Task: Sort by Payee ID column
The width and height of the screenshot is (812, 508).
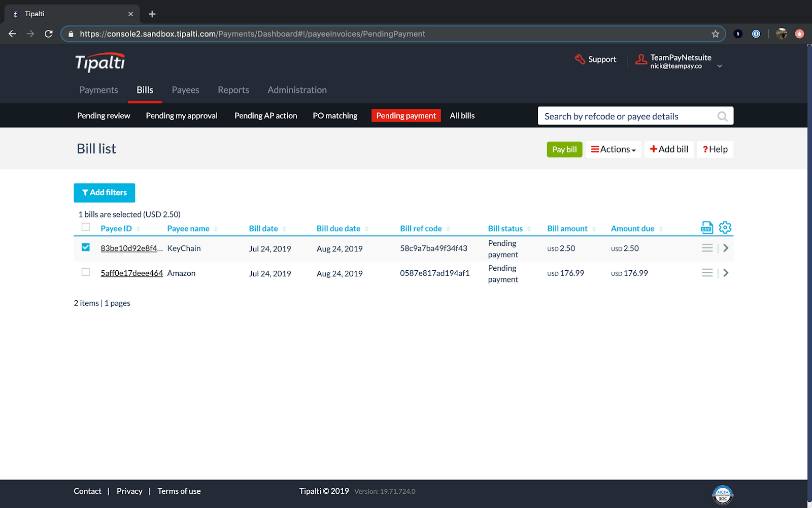Action: coord(120,229)
